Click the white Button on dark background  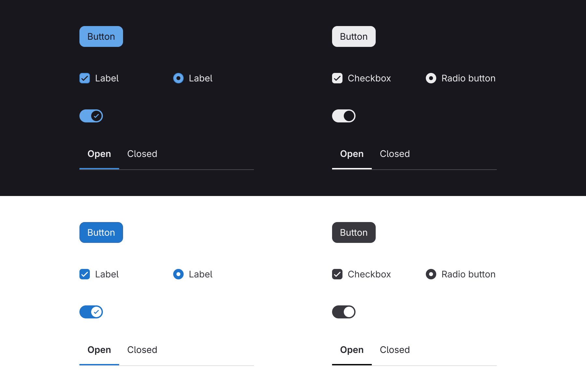click(x=354, y=36)
